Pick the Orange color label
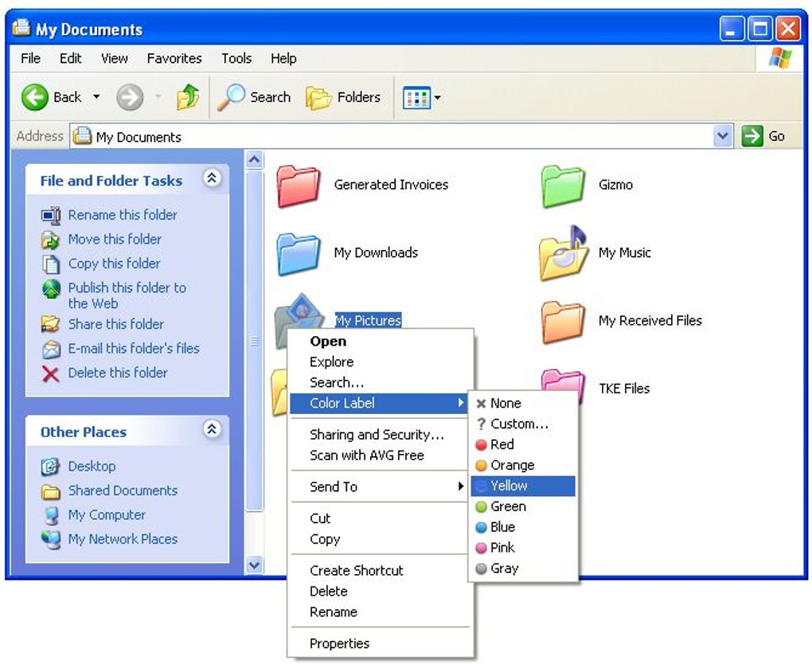812x664 pixels. [523, 465]
